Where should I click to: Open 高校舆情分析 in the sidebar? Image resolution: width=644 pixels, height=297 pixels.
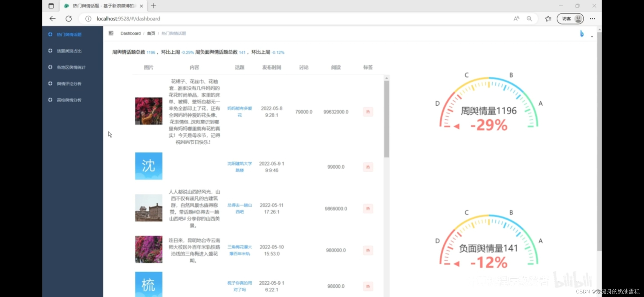pyautogui.click(x=69, y=100)
